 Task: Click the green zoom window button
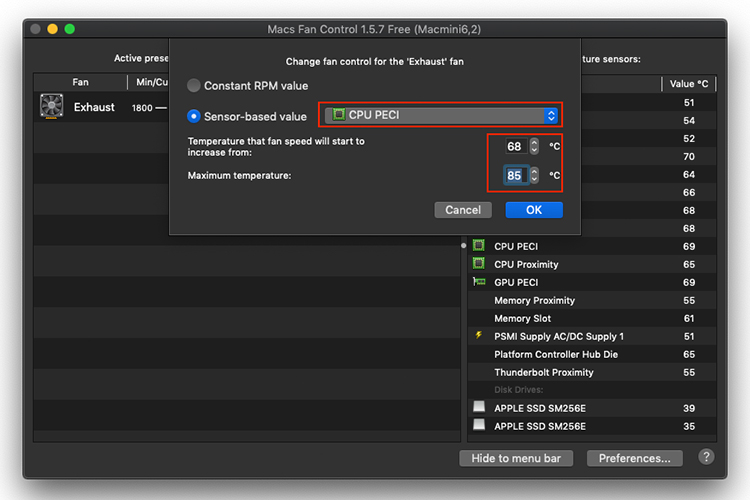[x=69, y=29]
